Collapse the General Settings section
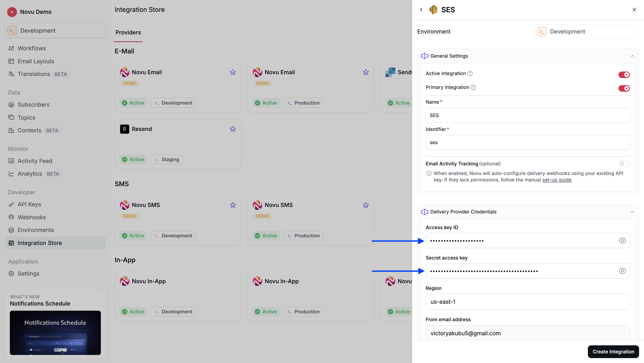The width and height of the screenshot is (644, 363). [x=632, y=56]
